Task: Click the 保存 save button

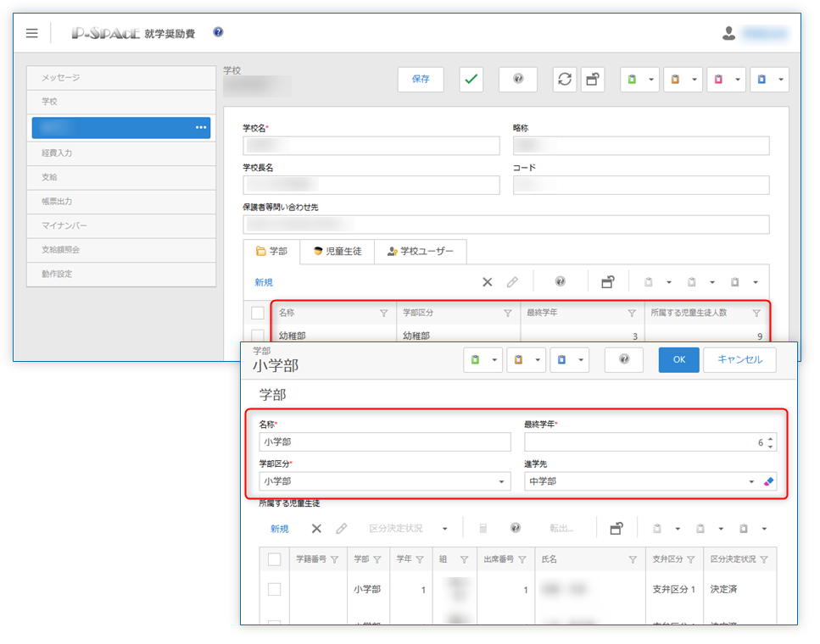Action: [x=421, y=79]
